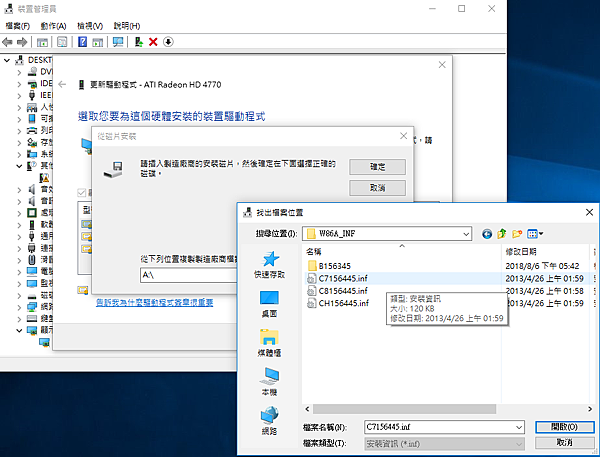Close the 找出檔案位置 dialog
This screenshot has width=600, height=457.
(589, 212)
